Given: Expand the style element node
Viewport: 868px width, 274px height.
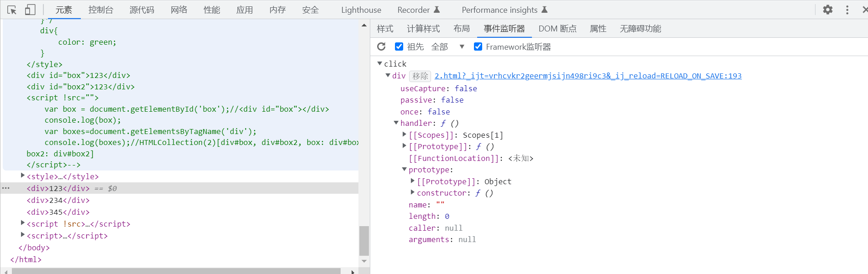Looking at the screenshot, I should click(x=22, y=176).
